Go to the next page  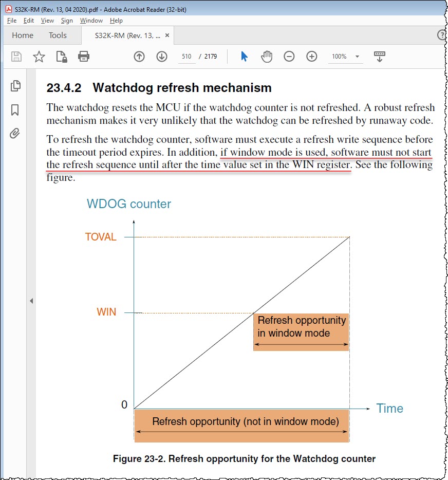click(161, 57)
